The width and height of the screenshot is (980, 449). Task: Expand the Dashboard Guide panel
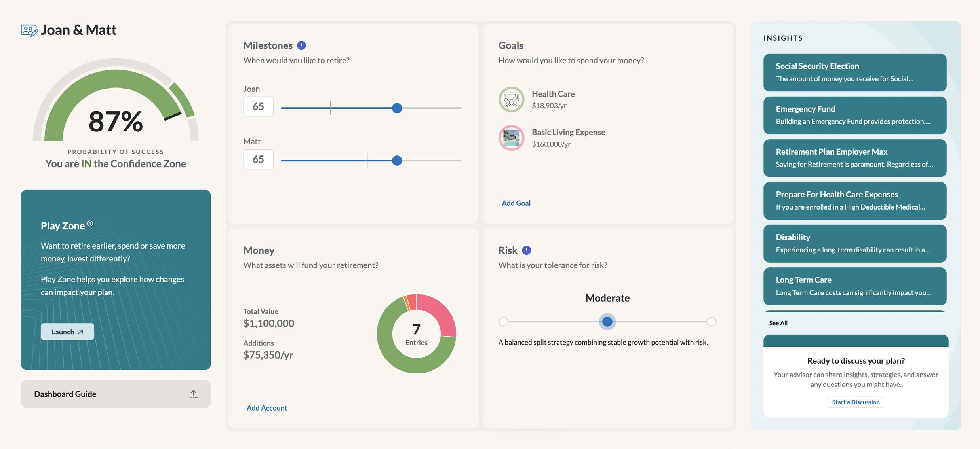116,394
